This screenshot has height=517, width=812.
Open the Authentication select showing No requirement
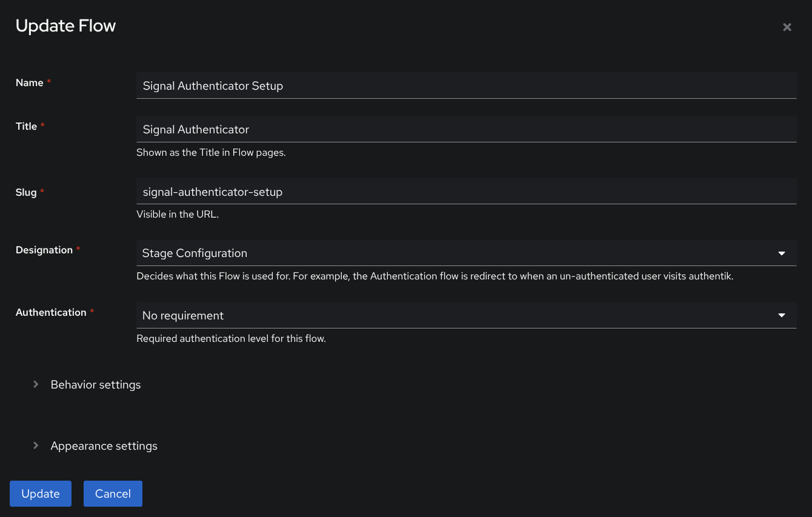454,316
